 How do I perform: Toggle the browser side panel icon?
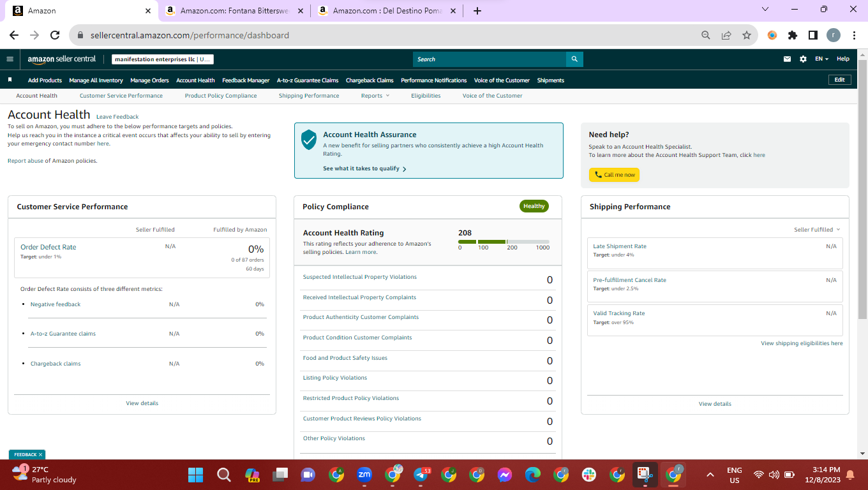click(x=813, y=36)
